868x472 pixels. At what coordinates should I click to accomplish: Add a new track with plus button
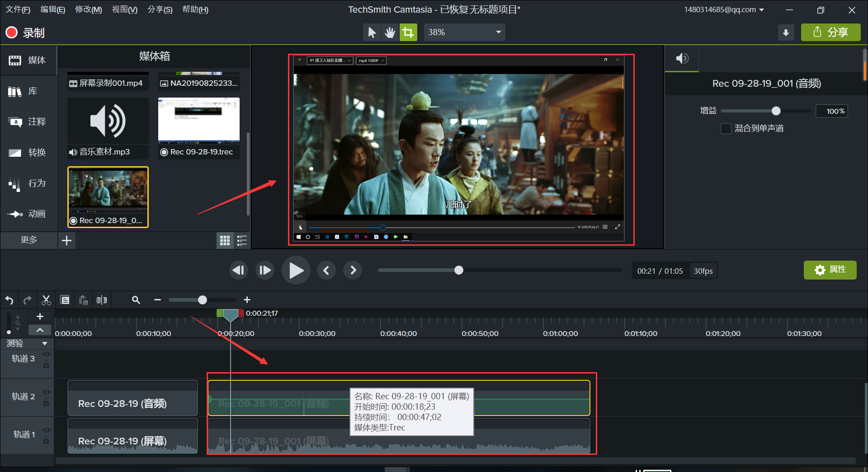pyautogui.click(x=40, y=316)
